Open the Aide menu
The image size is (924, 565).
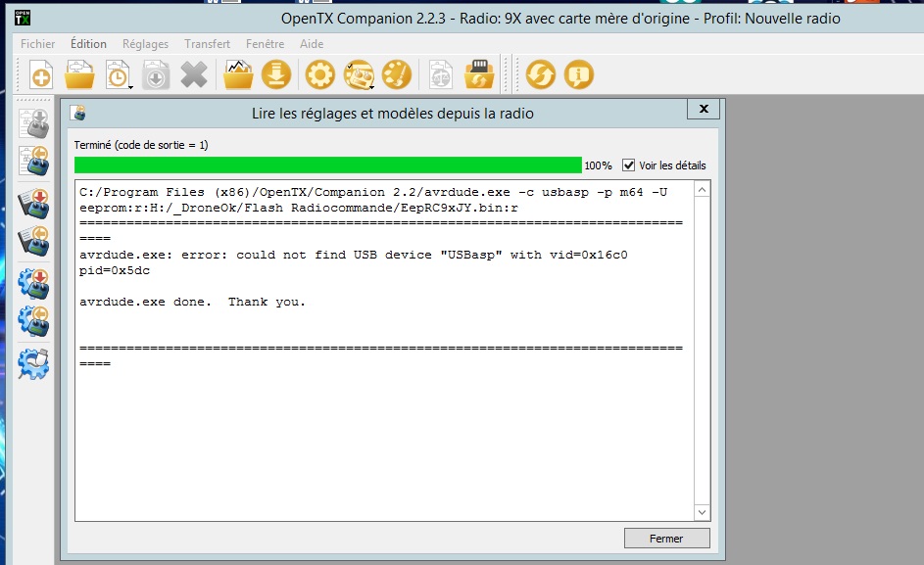(312, 44)
